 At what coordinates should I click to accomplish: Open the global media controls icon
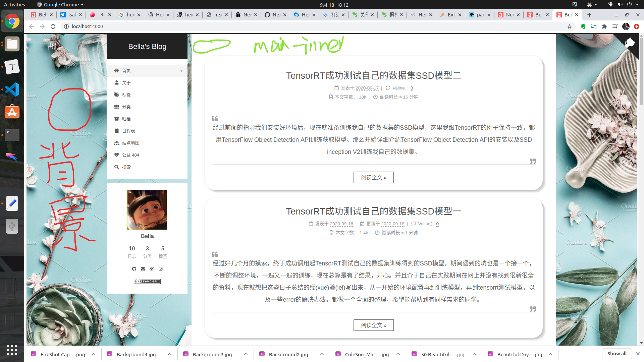click(615, 26)
